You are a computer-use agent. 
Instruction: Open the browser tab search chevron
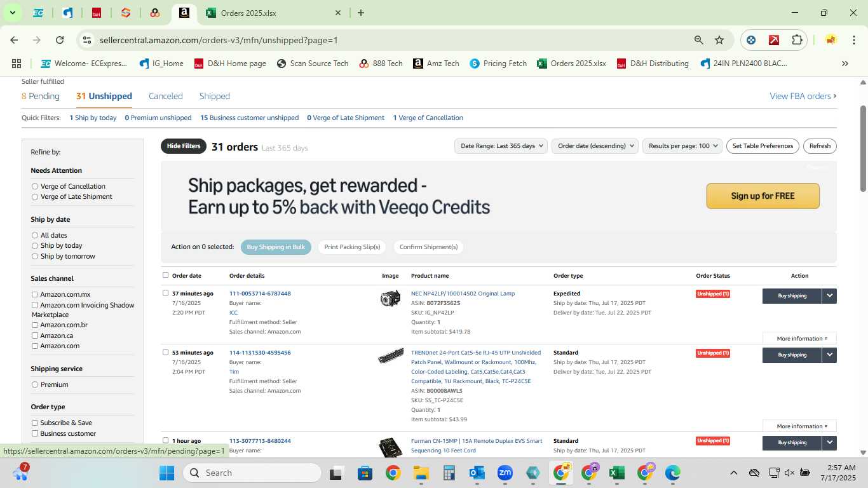tap(12, 13)
